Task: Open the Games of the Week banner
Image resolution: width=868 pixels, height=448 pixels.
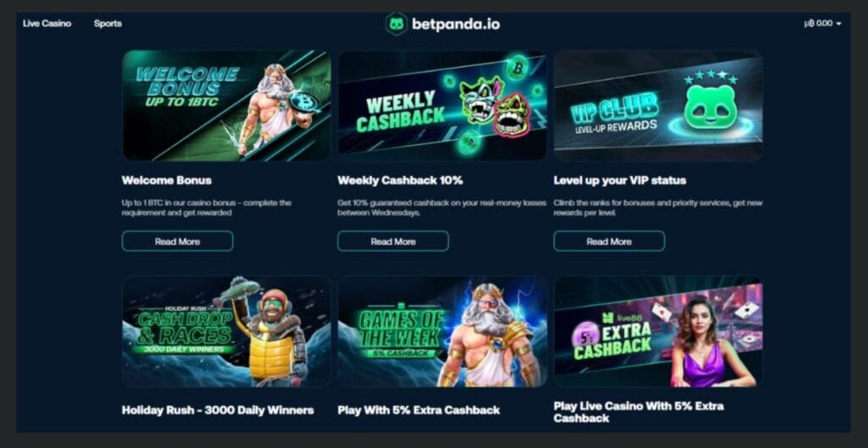Action: tap(442, 331)
